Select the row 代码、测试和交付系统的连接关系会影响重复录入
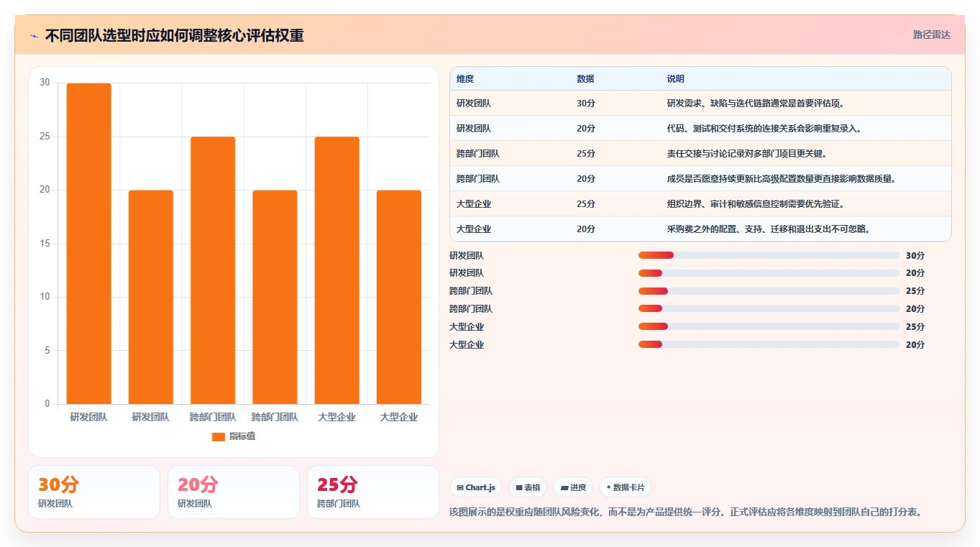The width and height of the screenshot is (980, 547). click(700, 129)
